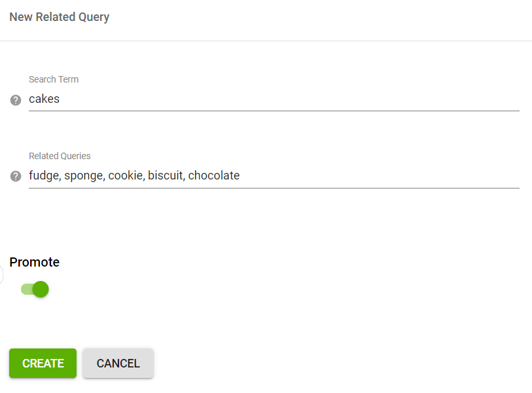Place cursor on "fudge" in Related Queries
The width and height of the screenshot is (532, 393).
(43, 176)
